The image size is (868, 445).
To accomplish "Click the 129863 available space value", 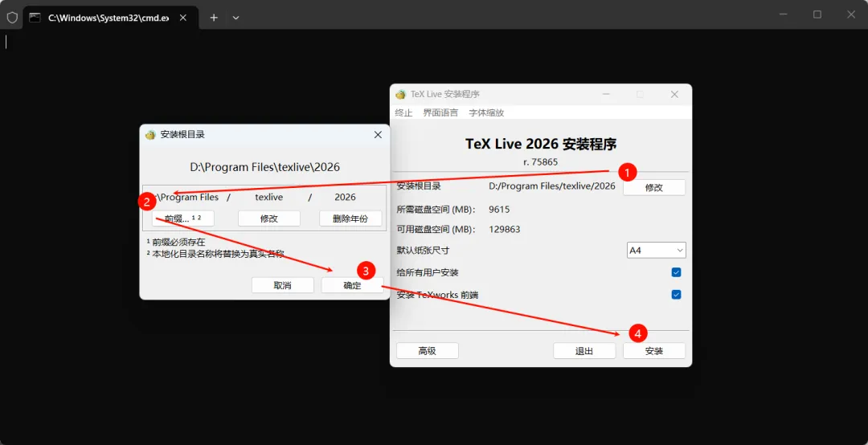I will click(x=504, y=229).
